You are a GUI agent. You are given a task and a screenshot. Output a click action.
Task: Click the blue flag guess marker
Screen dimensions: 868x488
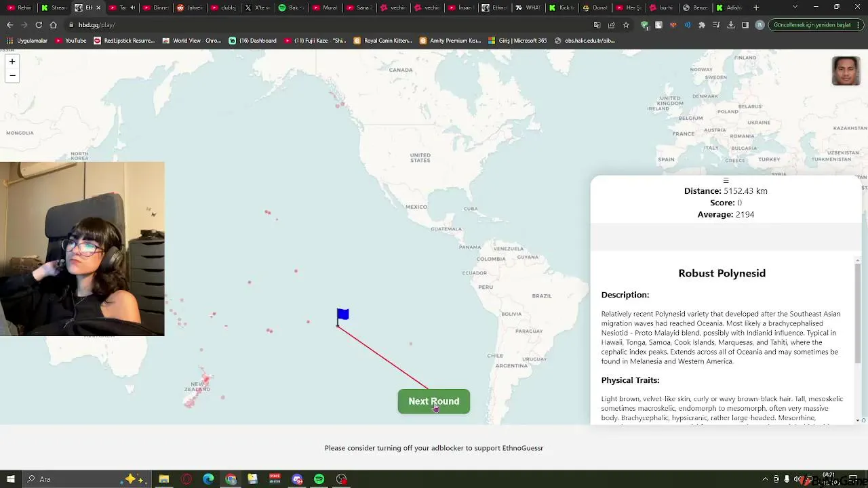point(342,317)
